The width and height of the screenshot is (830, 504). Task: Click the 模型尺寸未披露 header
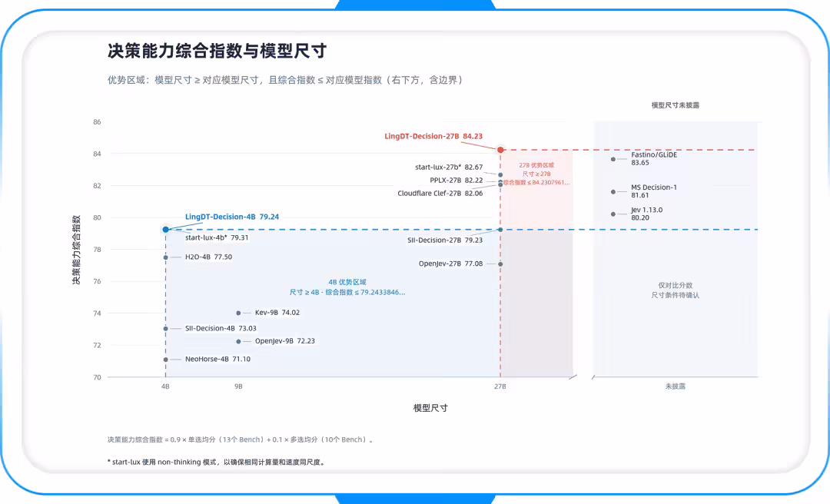tap(675, 105)
